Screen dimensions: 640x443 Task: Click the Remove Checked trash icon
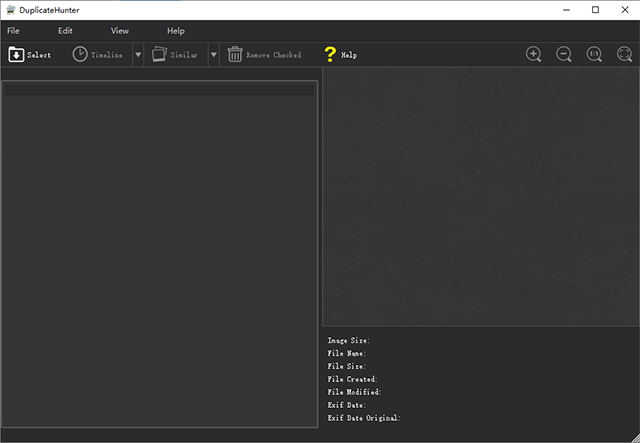(235, 54)
